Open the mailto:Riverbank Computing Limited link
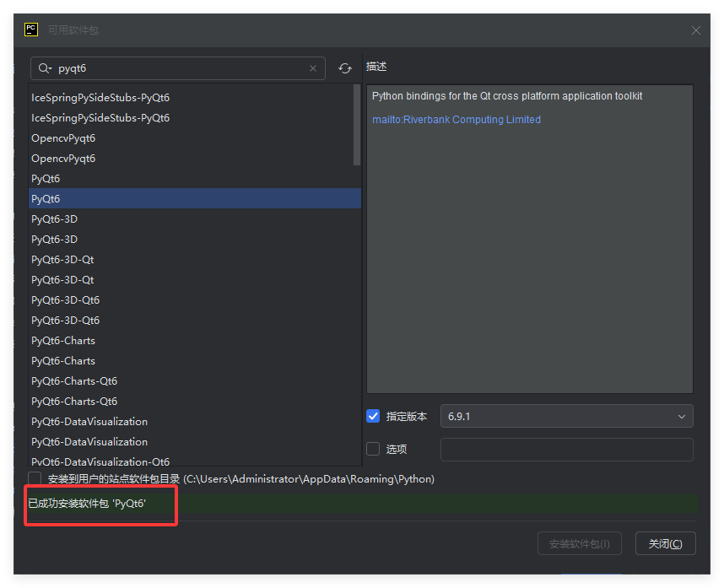Viewport: 724px width, 588px height. (x=457, y=120)
